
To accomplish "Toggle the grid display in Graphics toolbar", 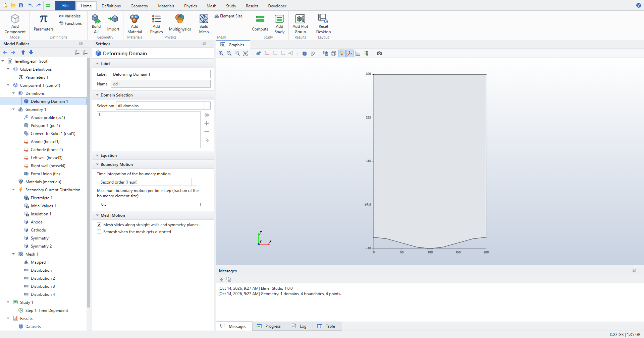I will 358,53.
